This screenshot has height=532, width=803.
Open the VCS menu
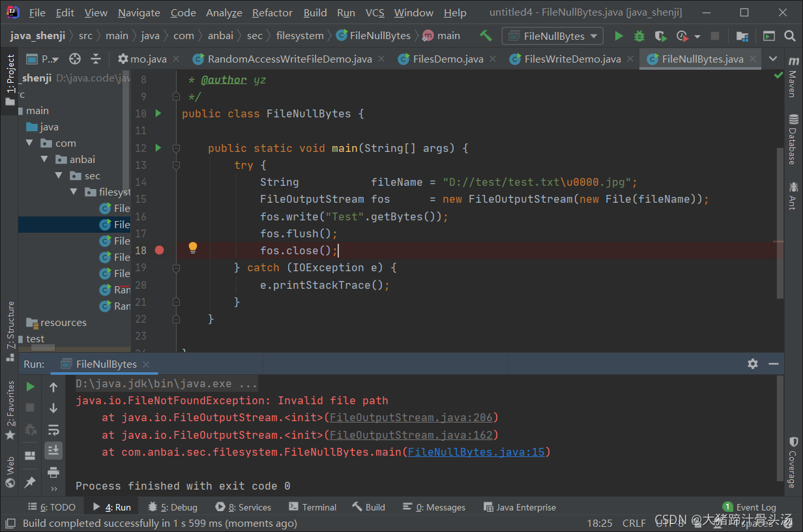point(375,12)
